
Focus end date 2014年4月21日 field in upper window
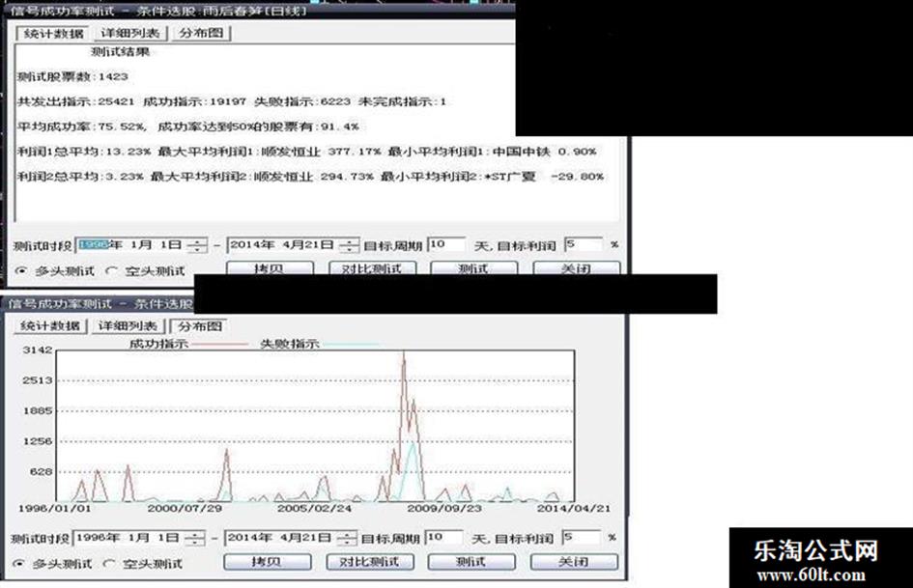pos(293,245)
